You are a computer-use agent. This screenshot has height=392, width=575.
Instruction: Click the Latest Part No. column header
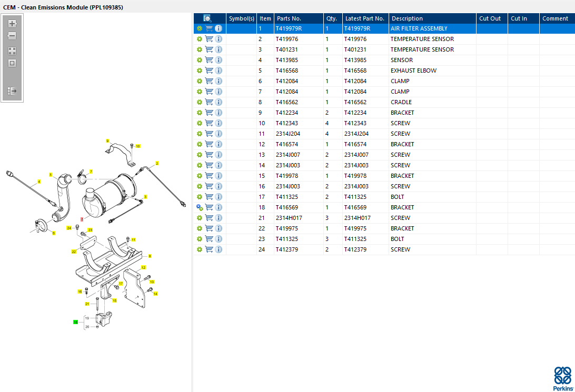[x=365, y=18]
